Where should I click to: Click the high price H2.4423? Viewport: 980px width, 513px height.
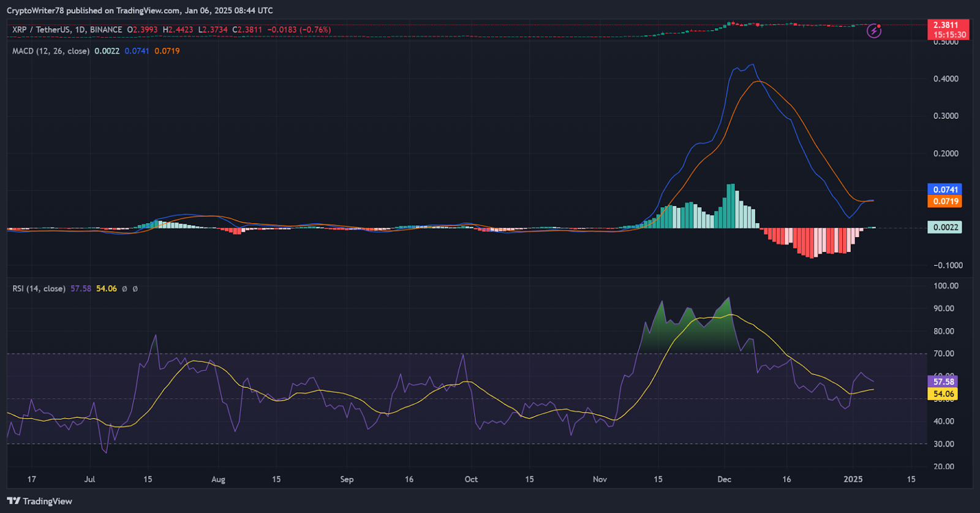point(178,29)
